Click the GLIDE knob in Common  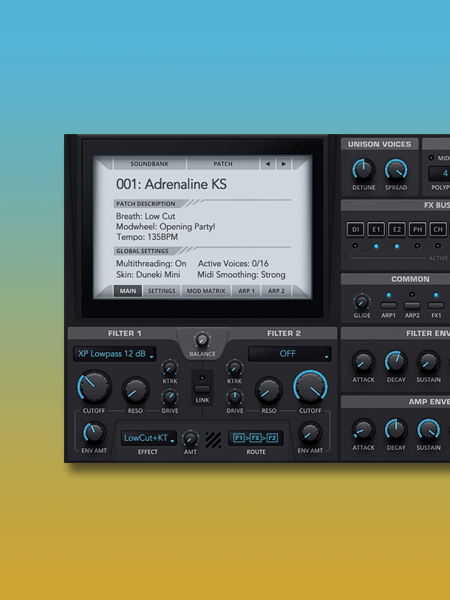click(x=362, y=302)
